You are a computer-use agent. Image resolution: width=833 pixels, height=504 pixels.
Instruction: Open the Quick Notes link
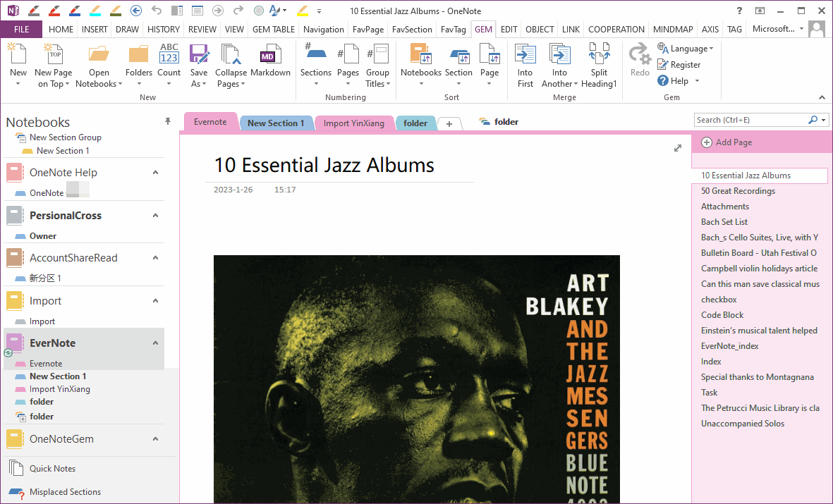[52, 469]
